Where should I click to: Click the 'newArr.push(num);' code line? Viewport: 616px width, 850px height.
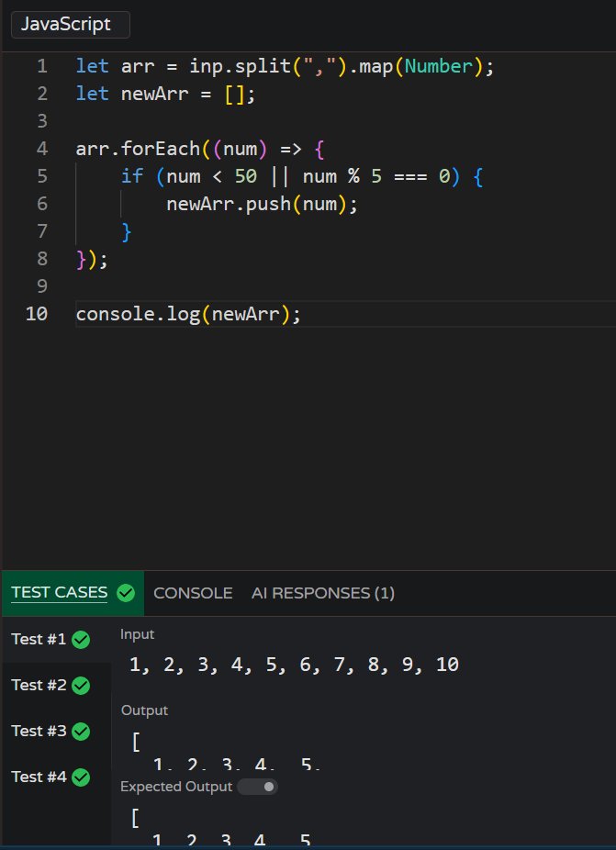(x=262, y=204)
